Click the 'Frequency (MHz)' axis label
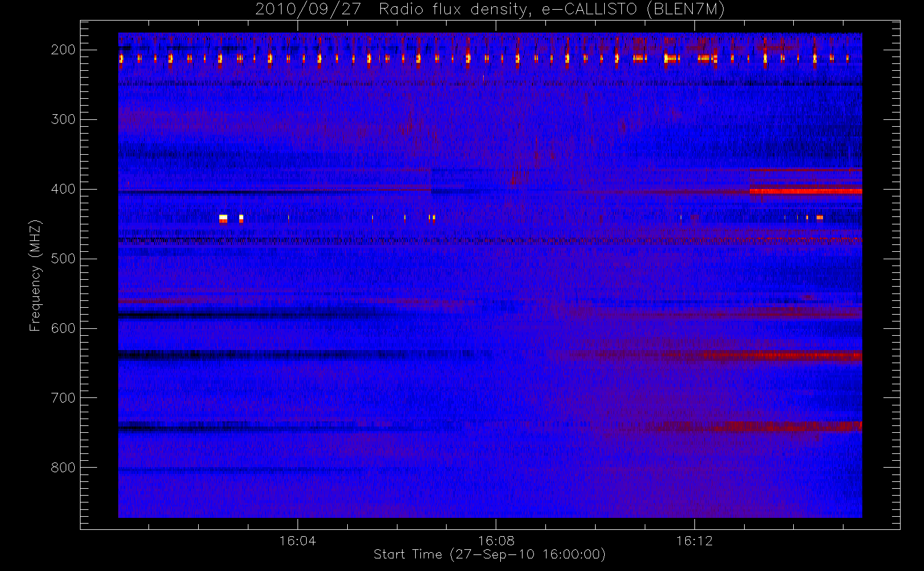924x571 pixels. click(35, 276)
